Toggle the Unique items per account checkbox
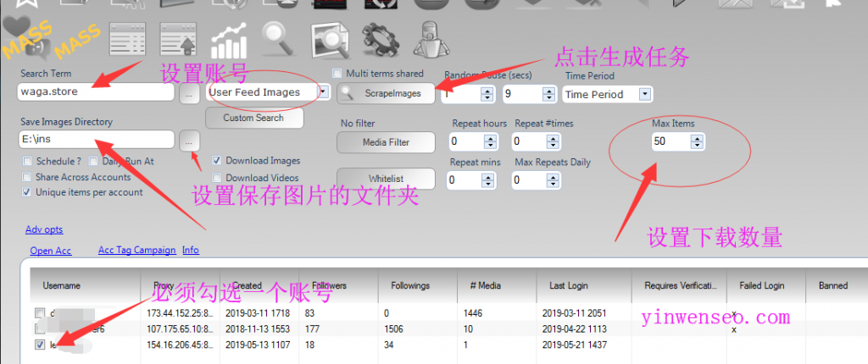 pos(28,192)
